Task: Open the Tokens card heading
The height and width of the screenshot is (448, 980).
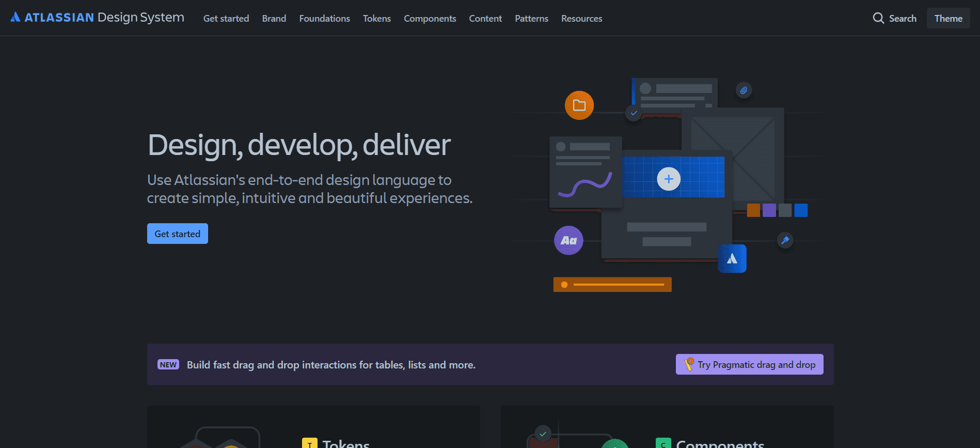Action: click(x=346, y=443)
